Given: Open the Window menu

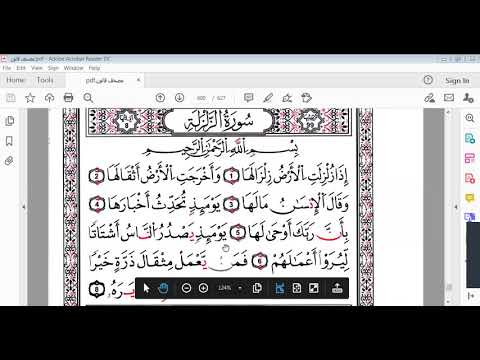Looking at the screenshot, I should click(73, 68).
